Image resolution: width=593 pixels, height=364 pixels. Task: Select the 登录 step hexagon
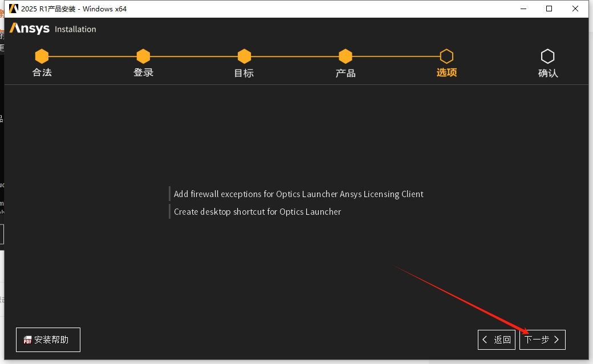pyautogui.click(x=143, y=56)
